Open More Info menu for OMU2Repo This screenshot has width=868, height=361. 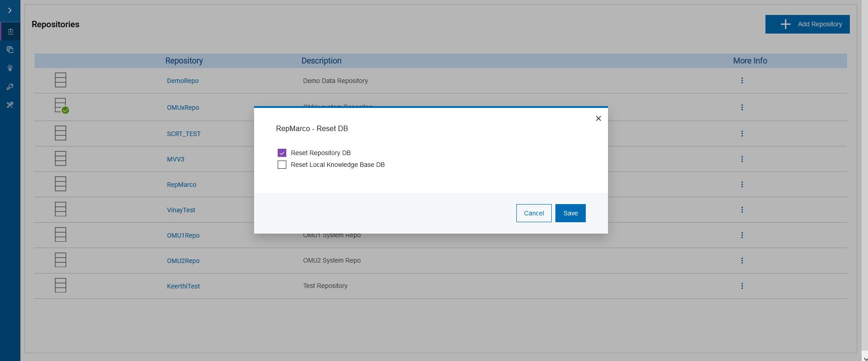pyautogui.click(x=742, y=260)
